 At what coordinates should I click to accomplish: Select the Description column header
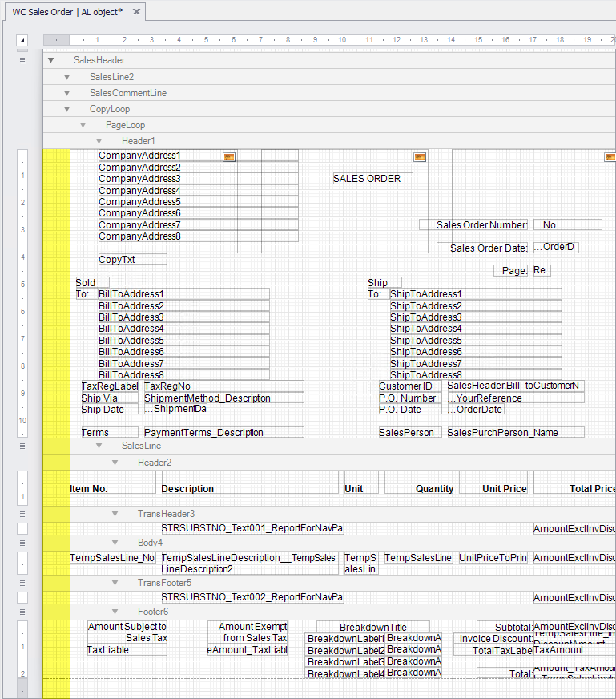250,483
